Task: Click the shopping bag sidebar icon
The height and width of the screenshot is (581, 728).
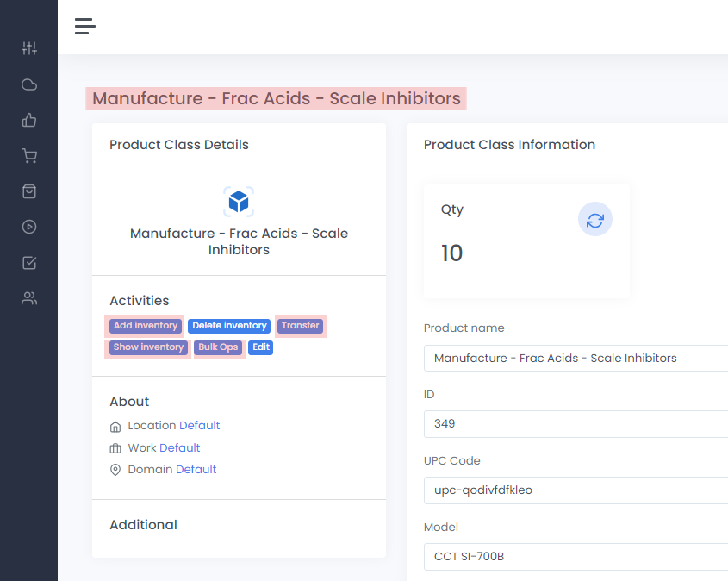Action: (29, 191)
